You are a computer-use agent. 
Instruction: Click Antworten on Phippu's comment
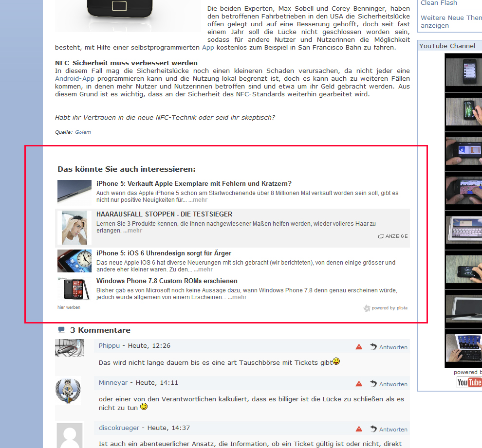tap(393, 347)
